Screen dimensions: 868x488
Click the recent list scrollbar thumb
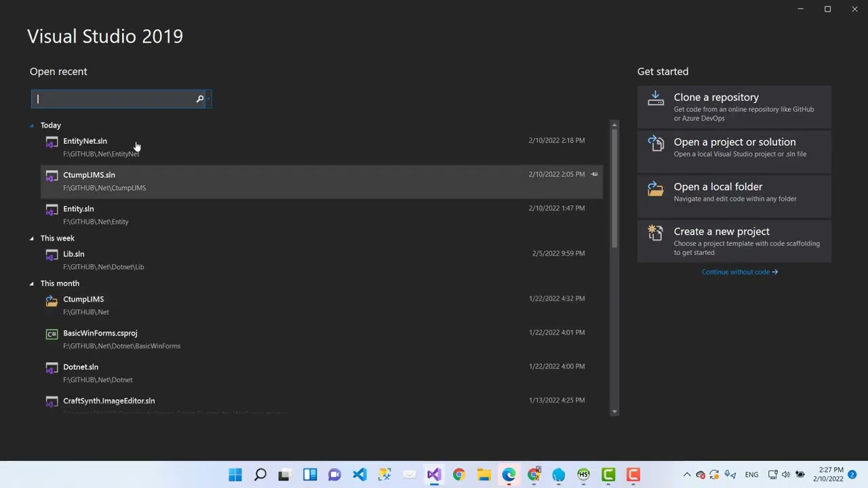click(x=614, y=188)
